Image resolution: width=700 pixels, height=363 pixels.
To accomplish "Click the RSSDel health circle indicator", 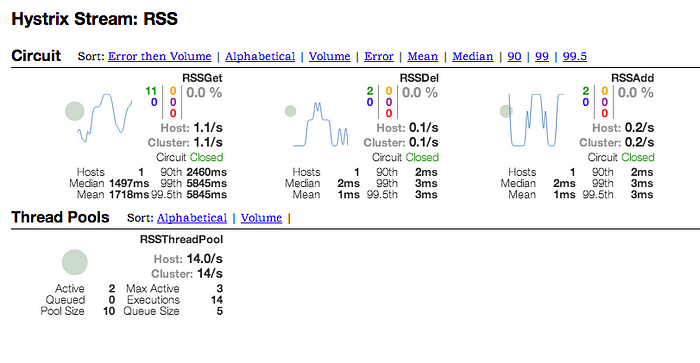I will coord(290,111).
